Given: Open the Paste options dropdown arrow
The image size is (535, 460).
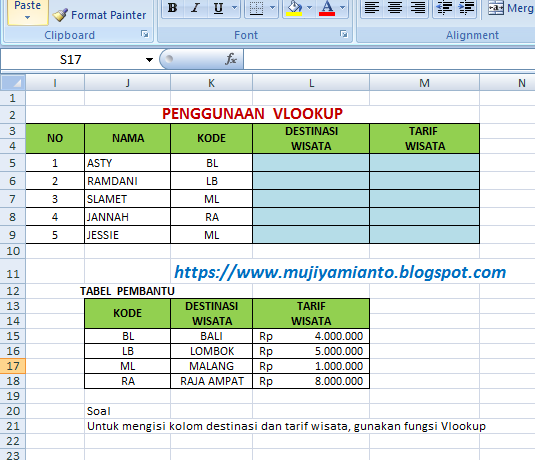Looking at the screenshot, I should coord(28,18).
